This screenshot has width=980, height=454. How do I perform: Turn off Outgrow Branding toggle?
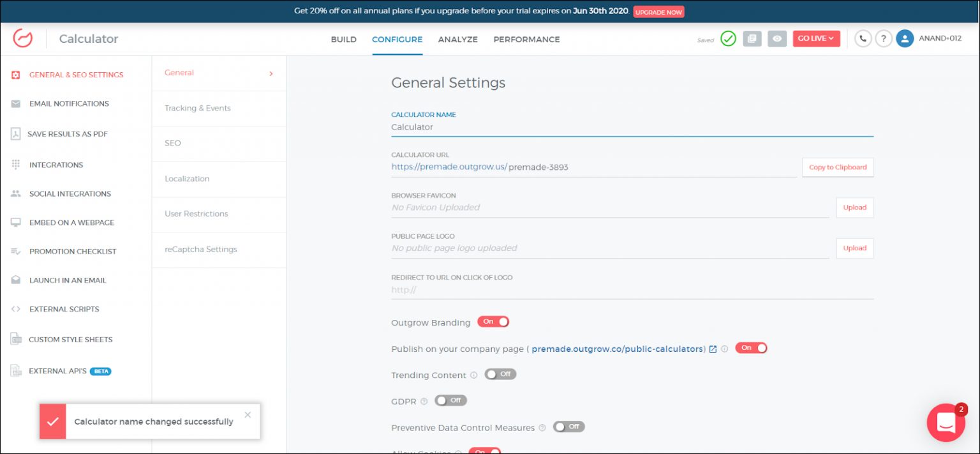pyautogui.click(x=494, y=322)
